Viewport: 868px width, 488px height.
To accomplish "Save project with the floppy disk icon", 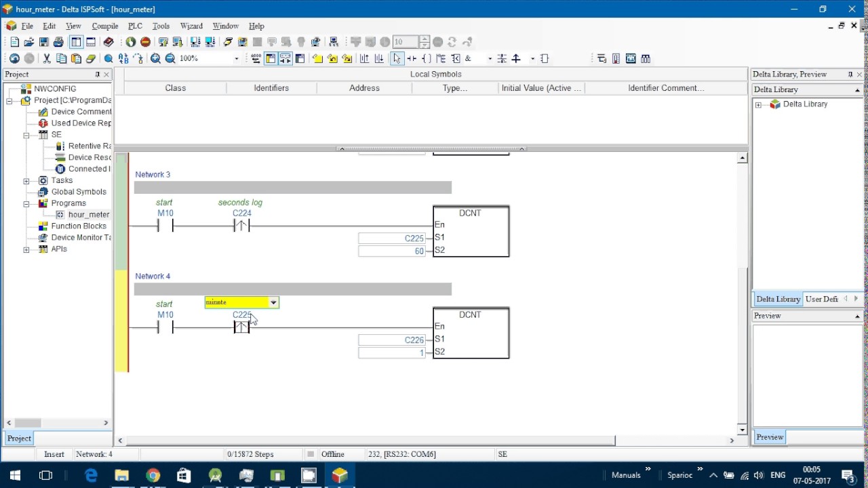I will click(43, 42).
